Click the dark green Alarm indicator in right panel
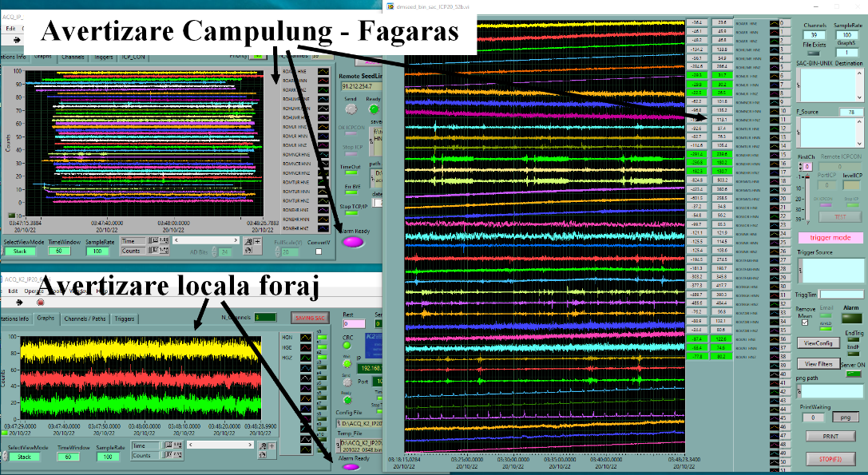868x475 pixels. [x=851, y=319]
